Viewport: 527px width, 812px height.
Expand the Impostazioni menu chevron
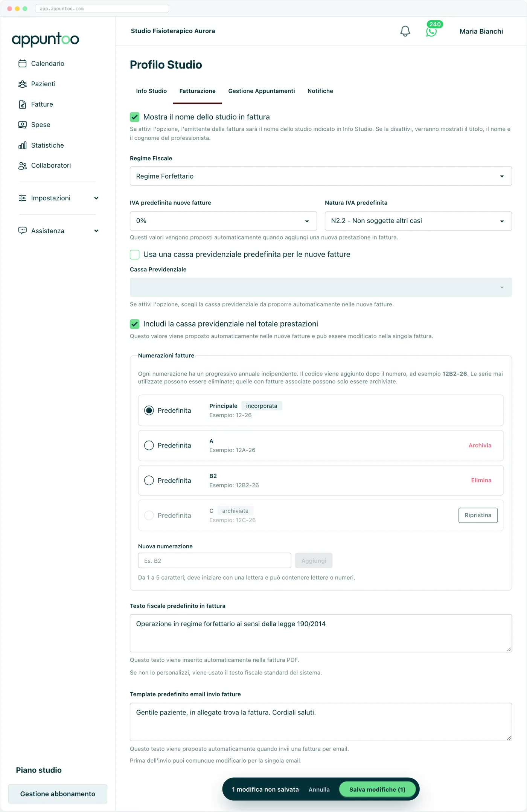click(x=96, y=198)
